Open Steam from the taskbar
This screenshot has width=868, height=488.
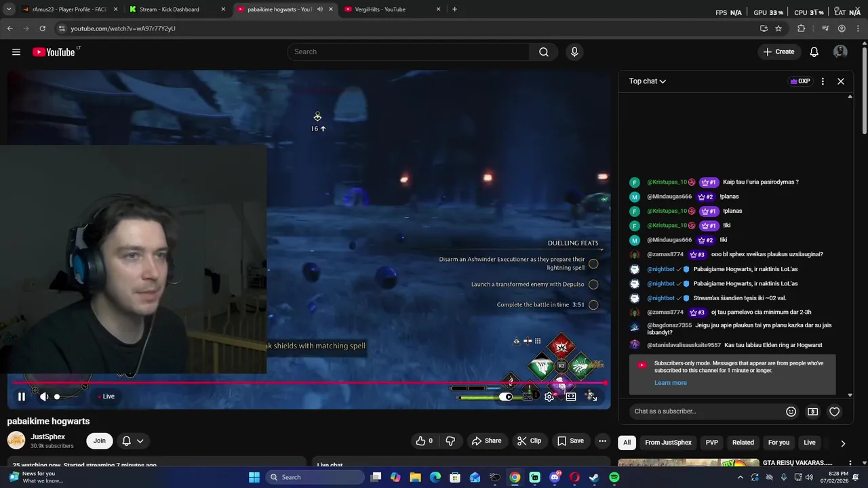click(594, 477)
